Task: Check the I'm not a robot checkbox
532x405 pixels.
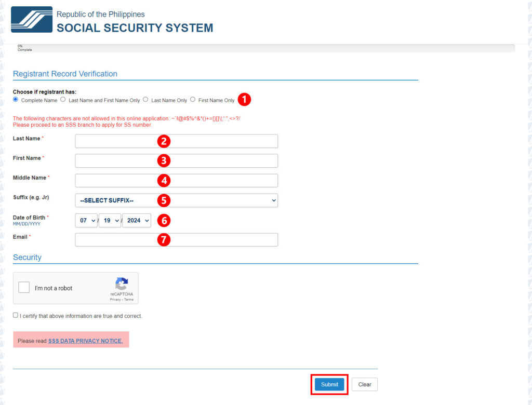Action: pos(23,287)
